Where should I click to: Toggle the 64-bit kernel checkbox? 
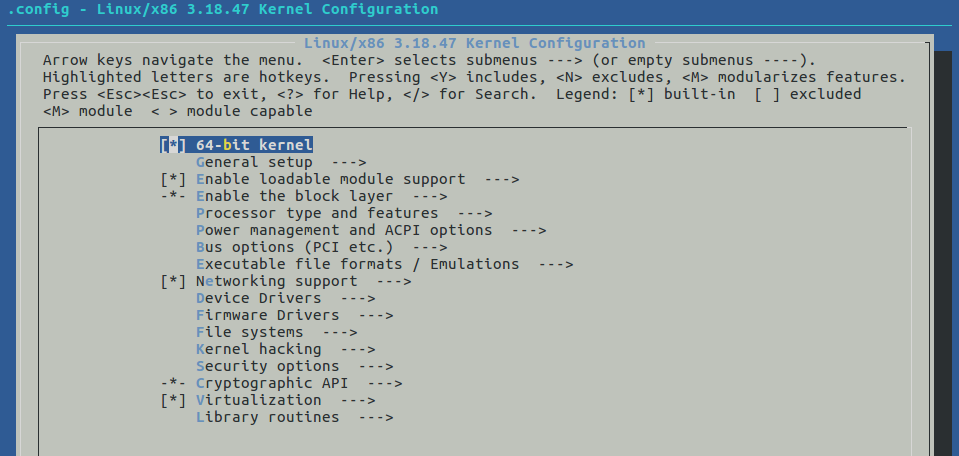click(x=173, y=145)
